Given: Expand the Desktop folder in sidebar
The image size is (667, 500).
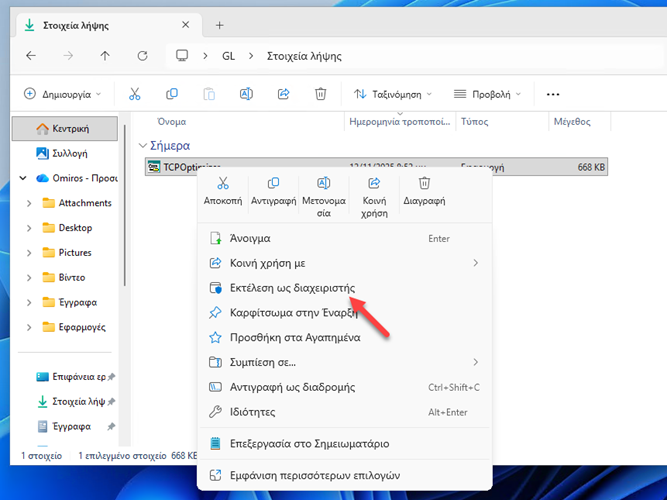Looking at the screenshot, I should pyautogui.click(x=30, y=228).
